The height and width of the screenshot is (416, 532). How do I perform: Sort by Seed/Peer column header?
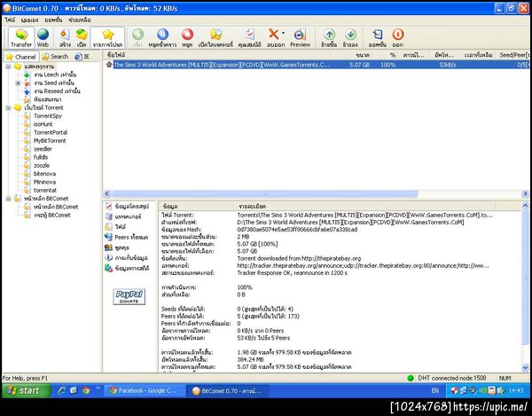[x=513, y=55]
